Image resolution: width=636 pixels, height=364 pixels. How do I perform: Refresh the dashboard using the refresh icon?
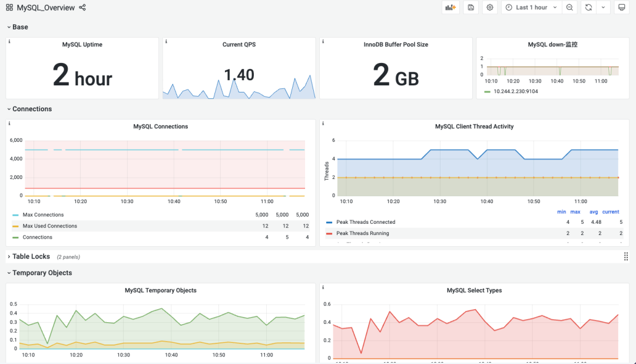pos(588,8)
